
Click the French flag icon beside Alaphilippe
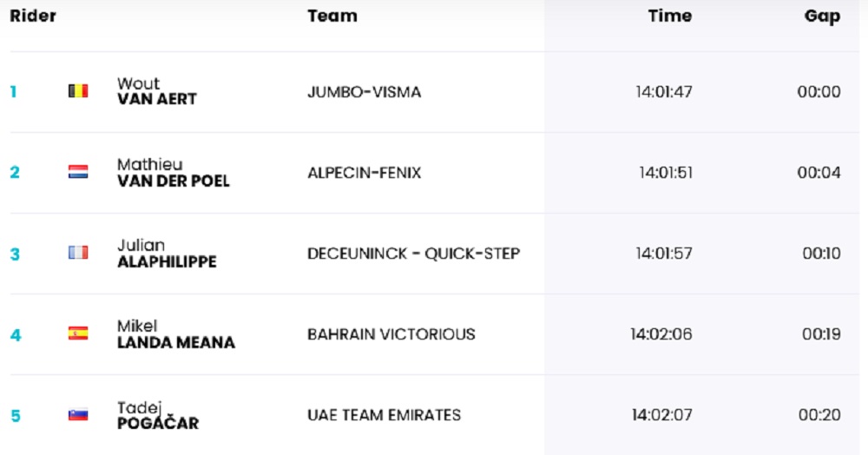click(x=78, y=253)
